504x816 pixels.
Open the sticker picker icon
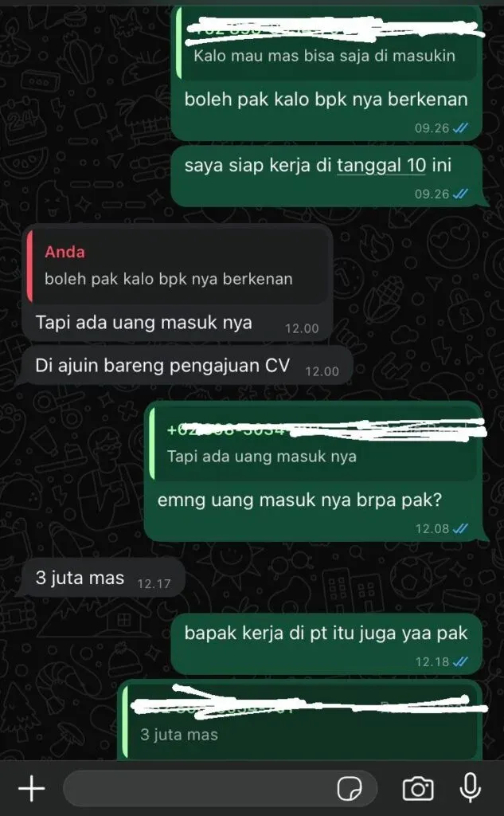pos(350,789)
